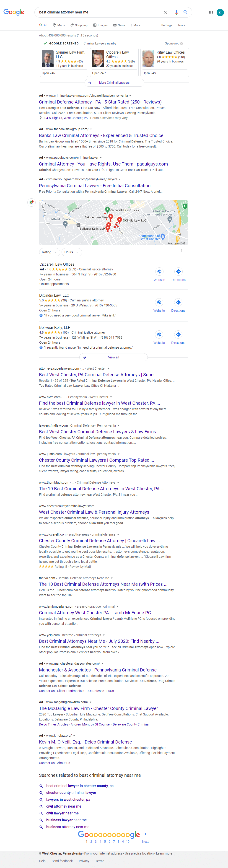Get Directions to Ciccarelli Law Offices

[179, 272]
